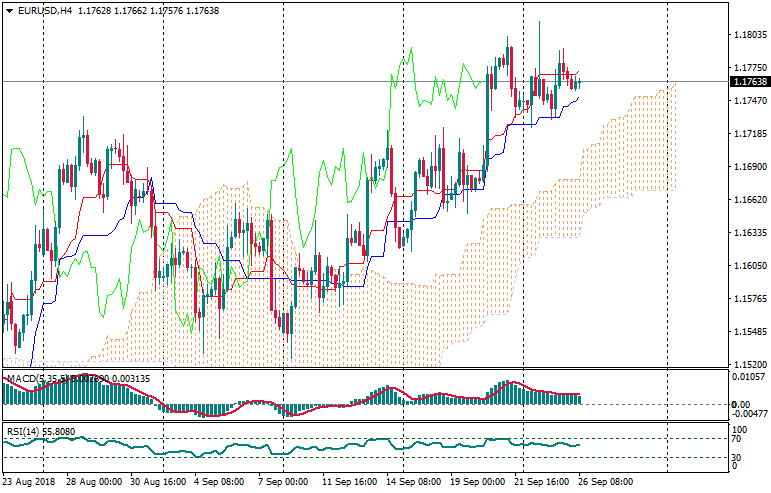Click the MACD 0.01057 scale value
The height and width of the screenshot is (493, 771).
749,377
